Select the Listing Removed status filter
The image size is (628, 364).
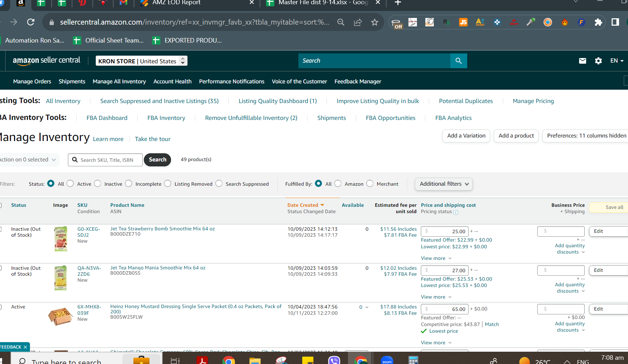(167, 184)
